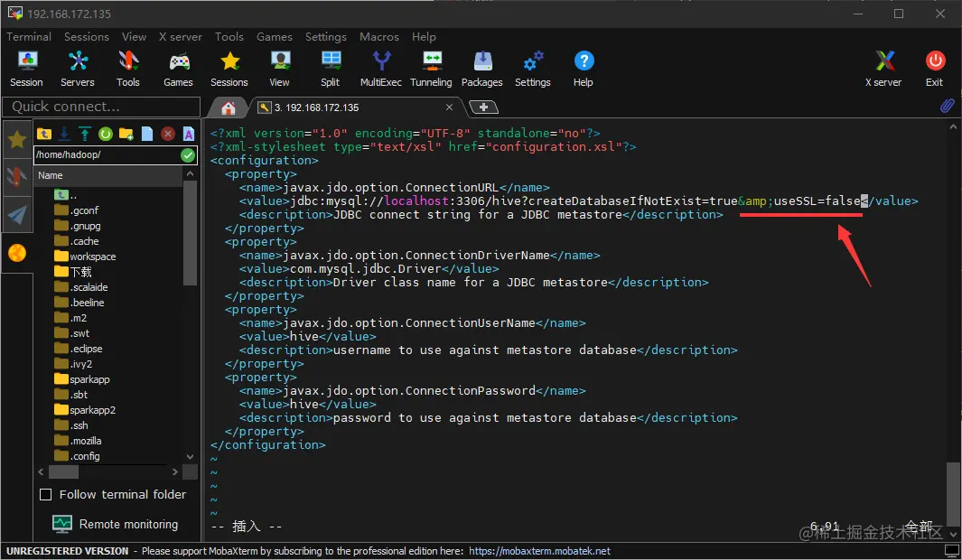Screen dimensions: 962x560
Task: Open a new tab with plus button
Action: click(483, 107)
